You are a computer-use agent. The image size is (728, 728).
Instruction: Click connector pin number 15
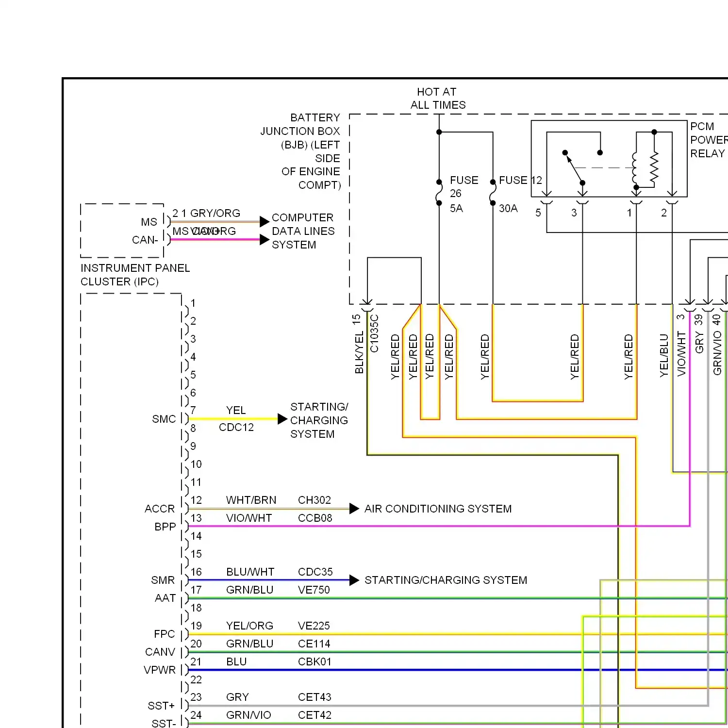pos(196,554)
